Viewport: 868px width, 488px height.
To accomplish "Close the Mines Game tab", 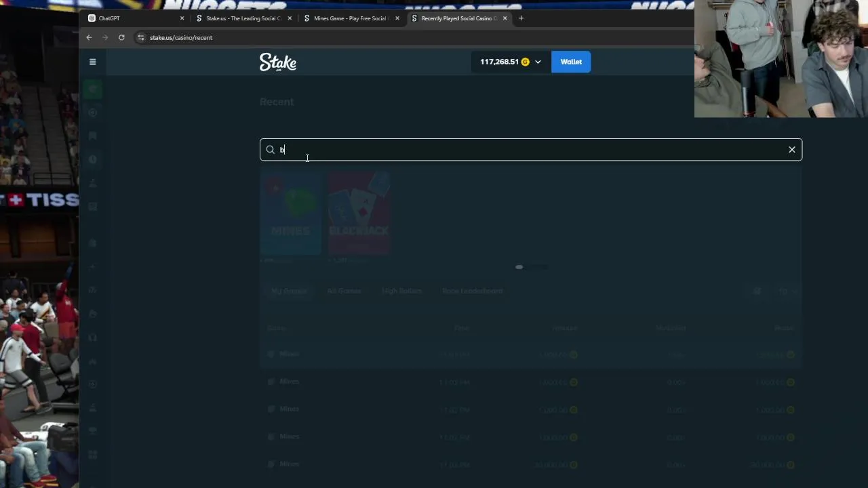I will 397,18.
